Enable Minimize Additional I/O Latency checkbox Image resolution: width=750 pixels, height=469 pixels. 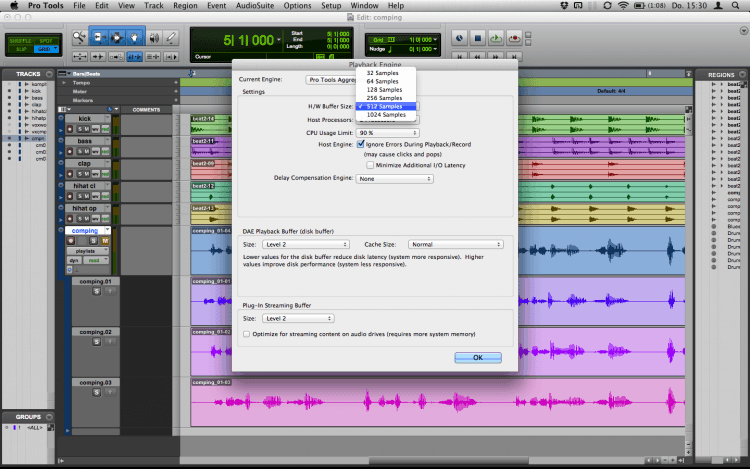[x=371, y=165]
